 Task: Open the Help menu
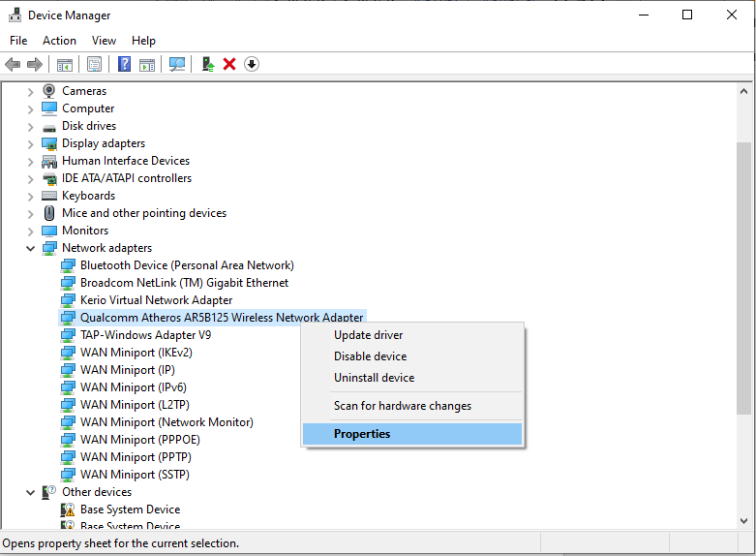[143, 41]
